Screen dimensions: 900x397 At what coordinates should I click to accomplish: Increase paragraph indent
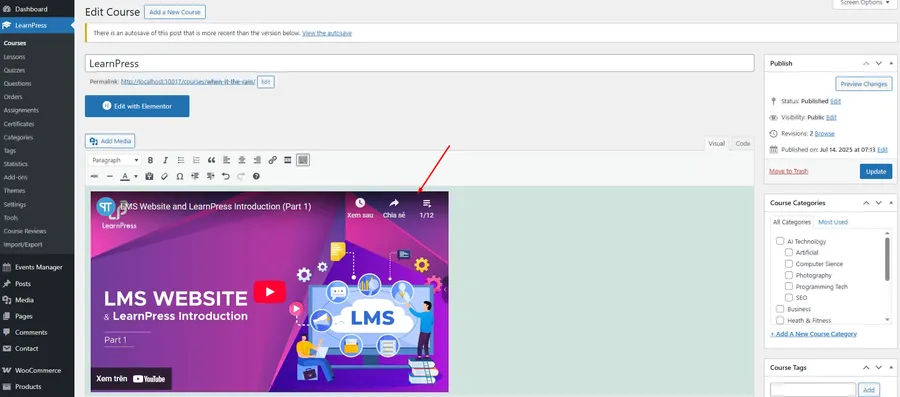210,176
